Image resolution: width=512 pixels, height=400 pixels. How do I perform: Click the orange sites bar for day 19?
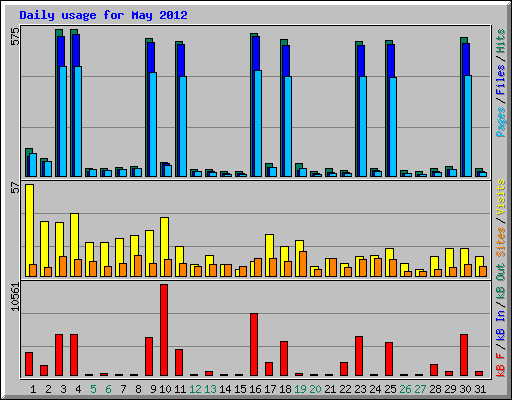point(303,264)
